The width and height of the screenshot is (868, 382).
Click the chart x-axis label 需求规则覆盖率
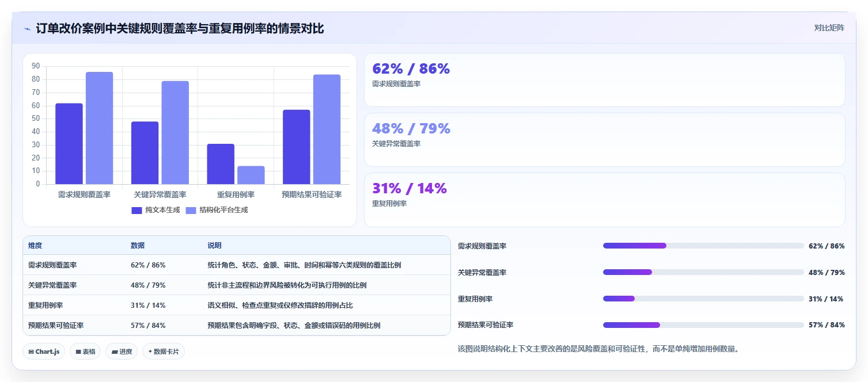coord(84,195)
